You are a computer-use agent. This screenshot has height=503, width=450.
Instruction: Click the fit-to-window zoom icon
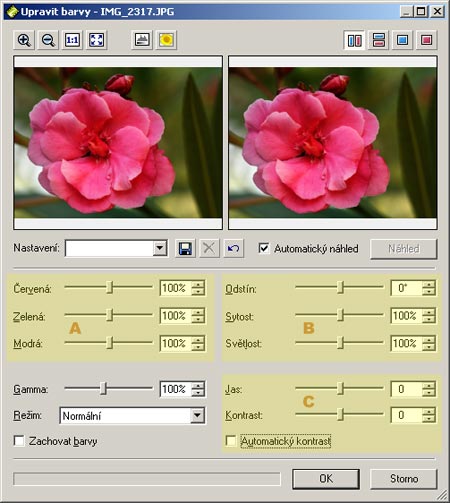click(x=97, y=40)
